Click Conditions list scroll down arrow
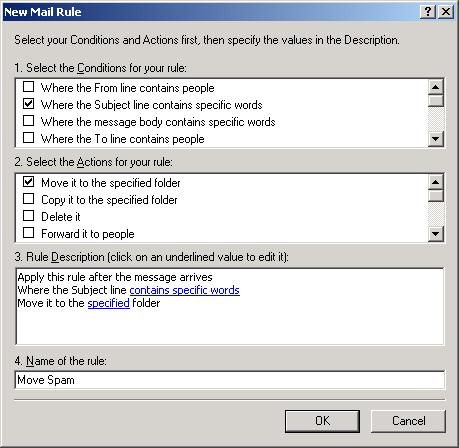This screenshot has height=448, width=459. pyautogui.click(x=436, y=139)
